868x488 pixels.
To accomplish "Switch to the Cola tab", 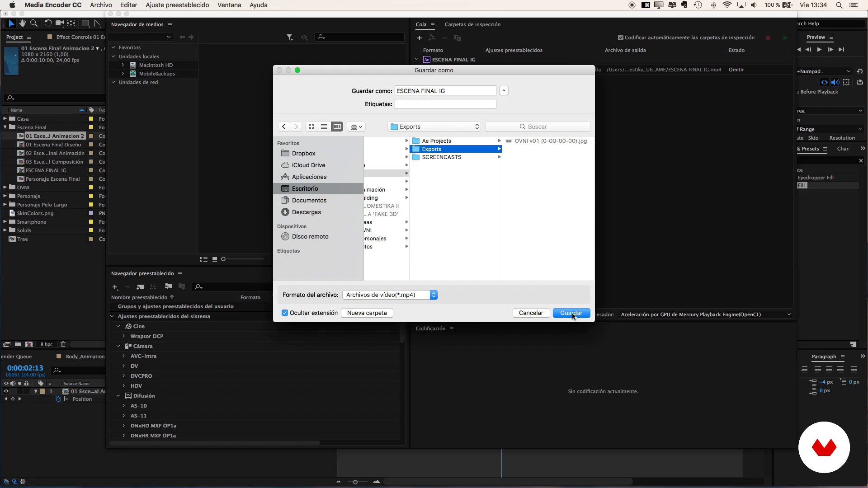I will click(x=421, y=24).
